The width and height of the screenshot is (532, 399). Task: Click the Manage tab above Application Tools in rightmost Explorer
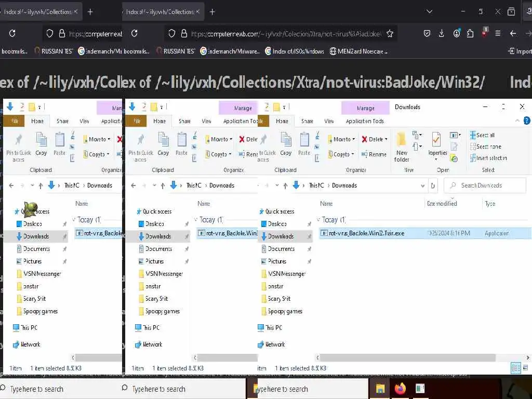(x=365, y=108)
